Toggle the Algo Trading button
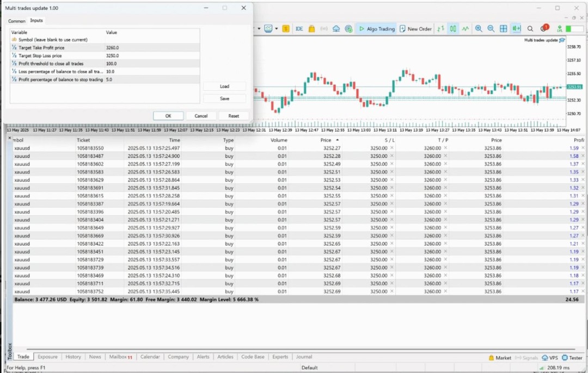The image size is (588, 373). tap(376, 29)
